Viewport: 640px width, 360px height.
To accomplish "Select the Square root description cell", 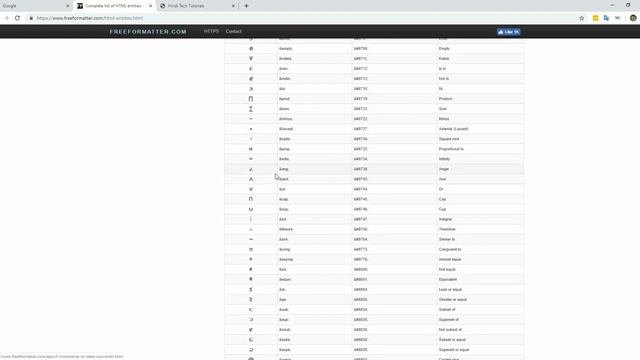I will 480,139.
